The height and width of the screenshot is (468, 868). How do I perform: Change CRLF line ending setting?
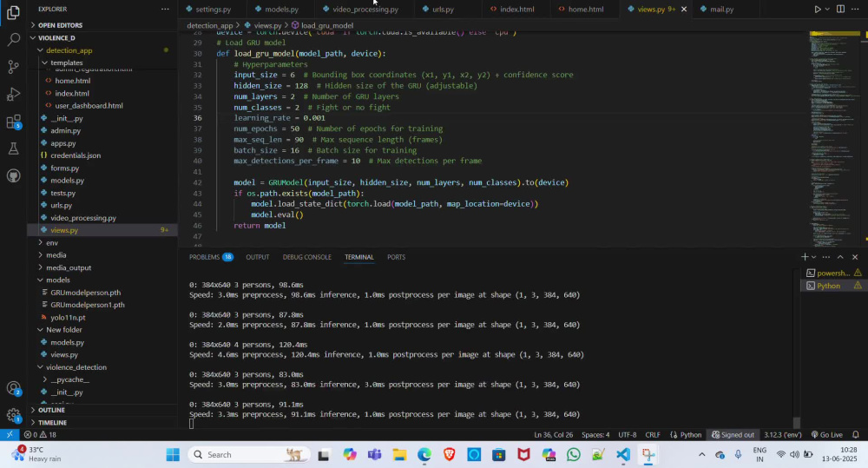(653, 435)
